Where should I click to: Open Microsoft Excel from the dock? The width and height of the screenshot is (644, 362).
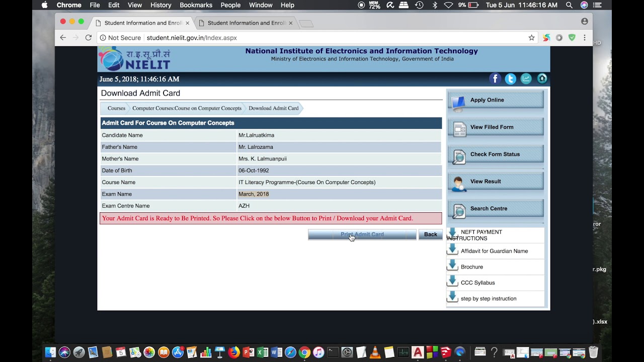(262, 352)
